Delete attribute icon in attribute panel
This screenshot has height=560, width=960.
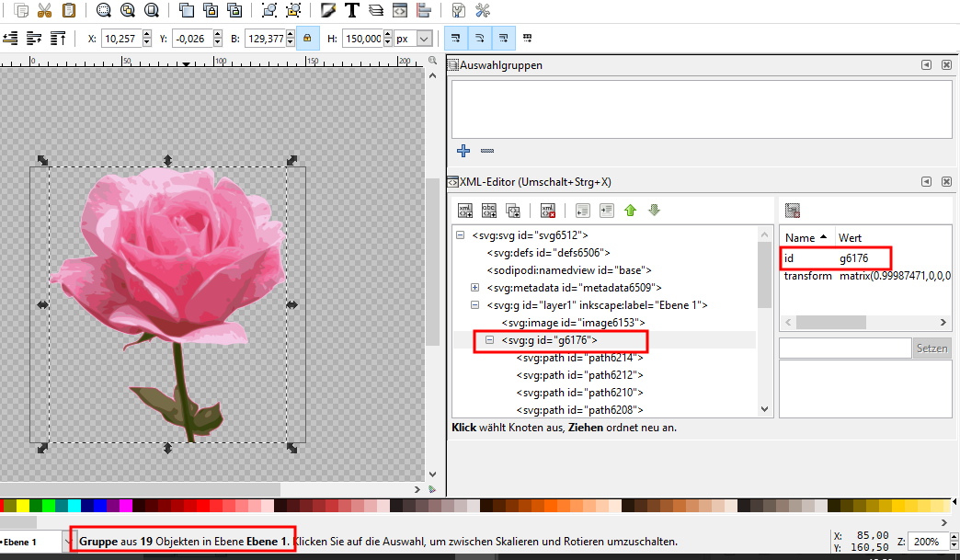[793, 211]
